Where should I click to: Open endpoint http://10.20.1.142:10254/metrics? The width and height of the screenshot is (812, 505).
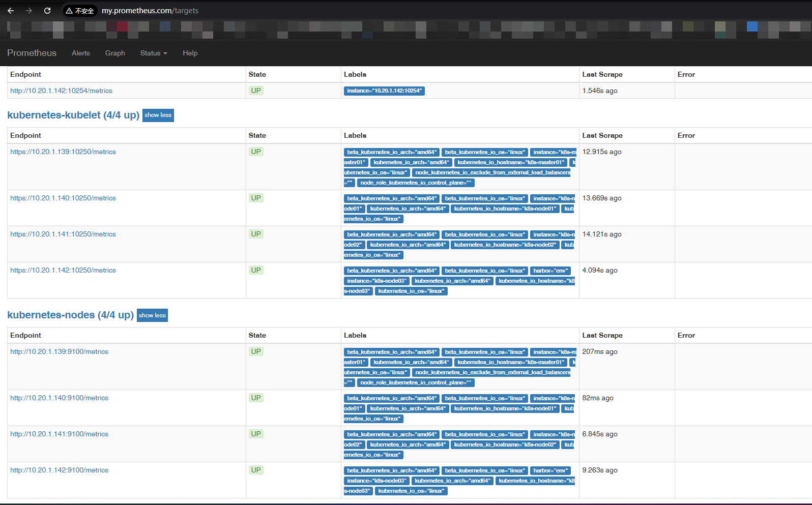[61, 91]
